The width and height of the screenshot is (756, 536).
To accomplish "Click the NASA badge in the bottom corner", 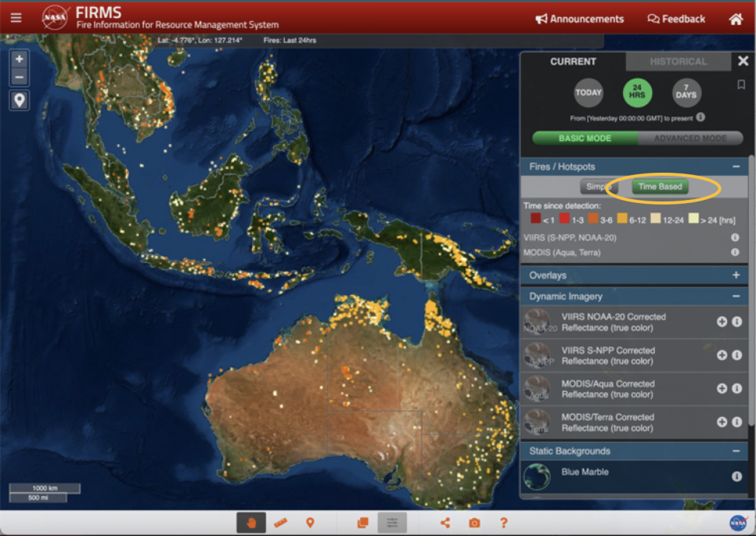I will [x=738, y=523].
